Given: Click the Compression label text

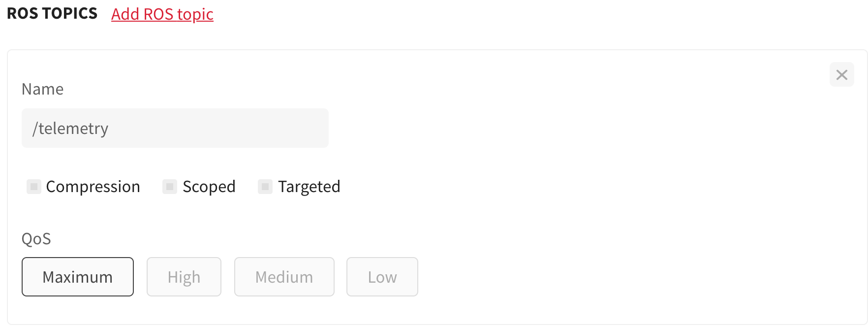Looking at the screenshot, I should click(93, 187).
